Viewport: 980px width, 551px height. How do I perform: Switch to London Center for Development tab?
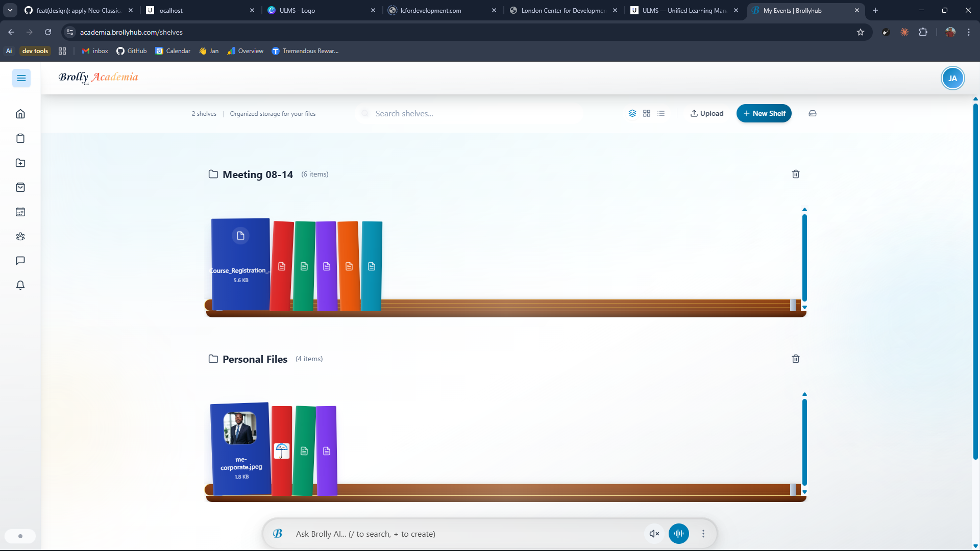click(563, 10)
